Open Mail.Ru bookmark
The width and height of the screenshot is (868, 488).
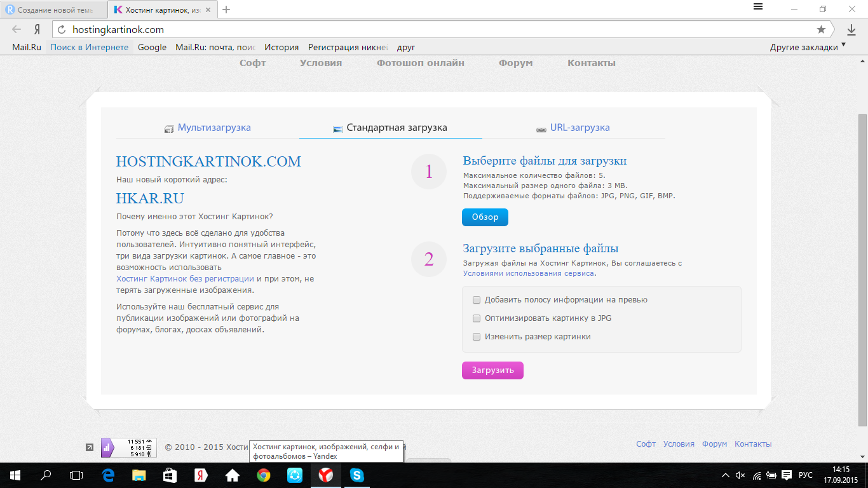click(27, 47)
